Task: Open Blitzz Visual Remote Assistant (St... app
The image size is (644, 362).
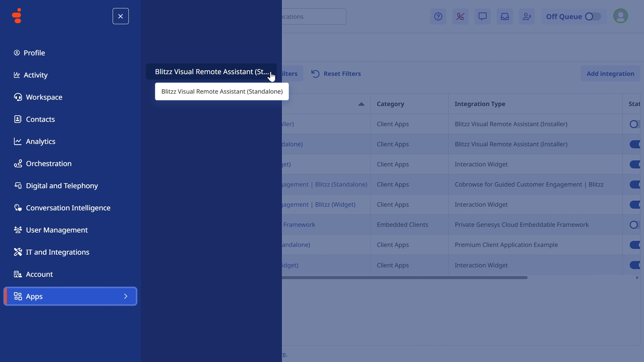Action: (211, 72)
